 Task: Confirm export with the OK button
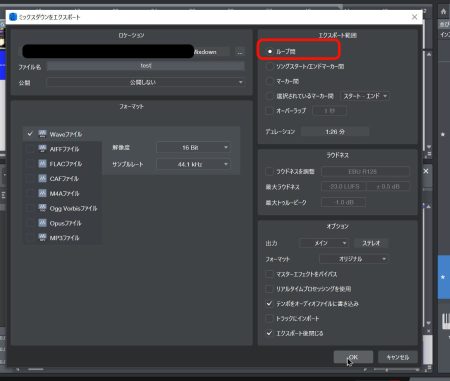point(353,357)
